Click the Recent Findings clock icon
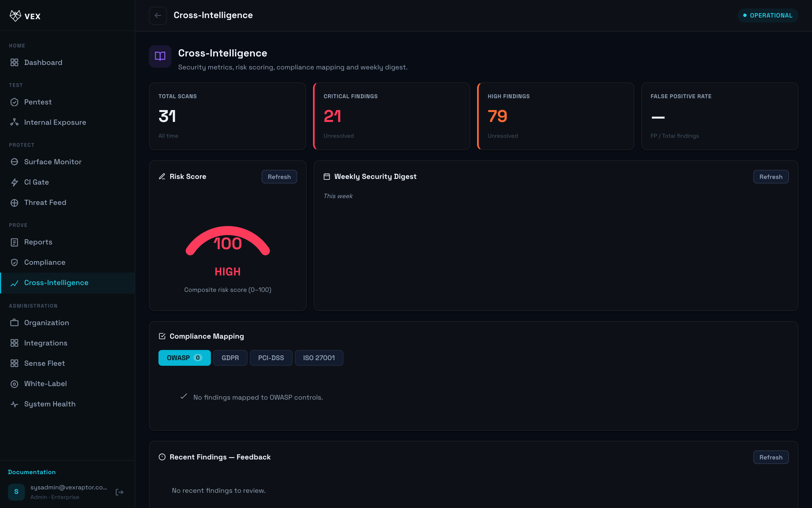 point(162,457)
